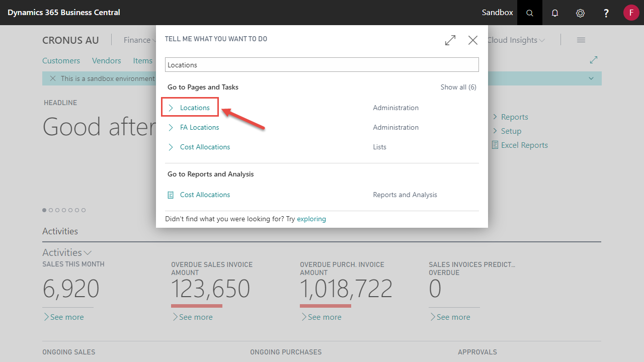
Task: See more under Sales Invoices Predicted Overdue
Action: click(x=450, y=317)
